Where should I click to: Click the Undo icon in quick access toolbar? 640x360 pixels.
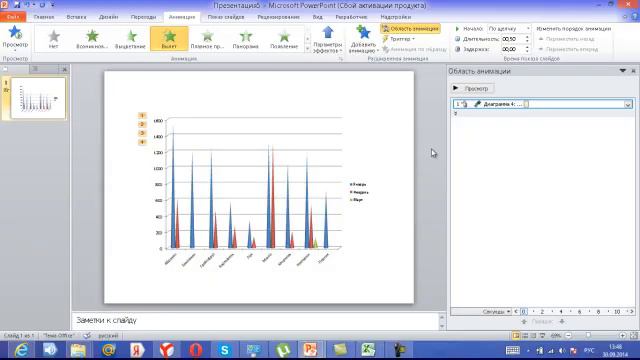27,5
